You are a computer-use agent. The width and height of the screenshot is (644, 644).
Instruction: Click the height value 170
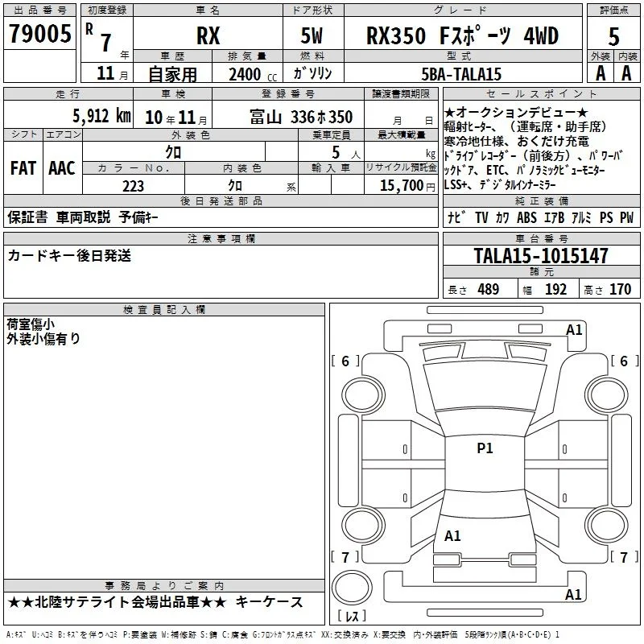pyautogui.click(x=620, y=290)
